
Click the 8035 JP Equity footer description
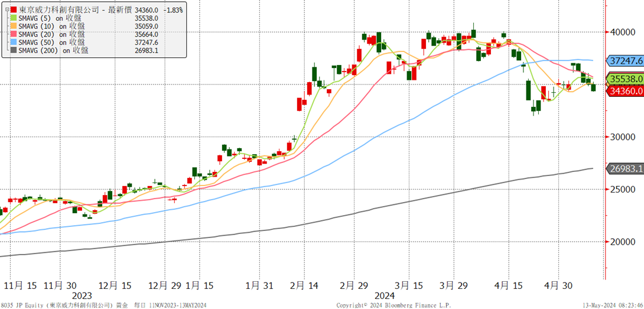pos(103,305)
